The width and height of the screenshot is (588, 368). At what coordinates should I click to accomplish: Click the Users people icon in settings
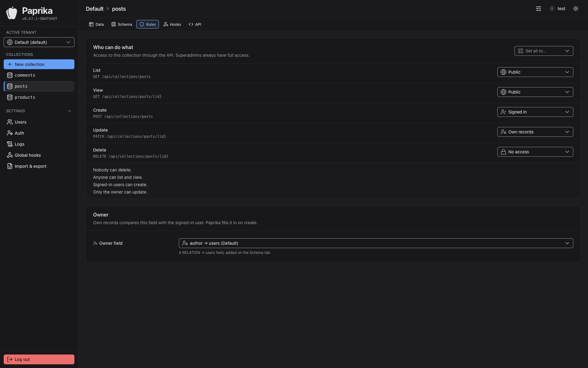point(10,122)
